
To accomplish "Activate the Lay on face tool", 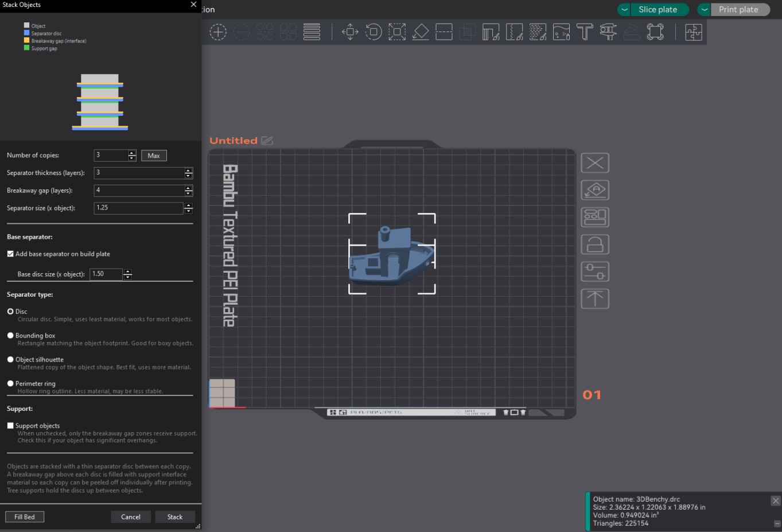I will point(421,32).
